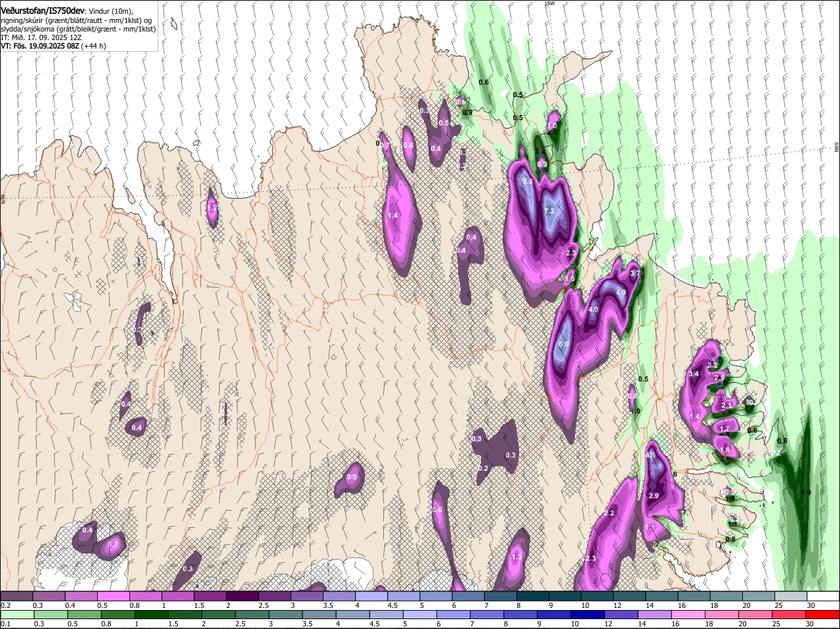The height and width of the screenshot is (629, 840).
Task: Click the 1.6 value label on the map
Action: (568, 278)
